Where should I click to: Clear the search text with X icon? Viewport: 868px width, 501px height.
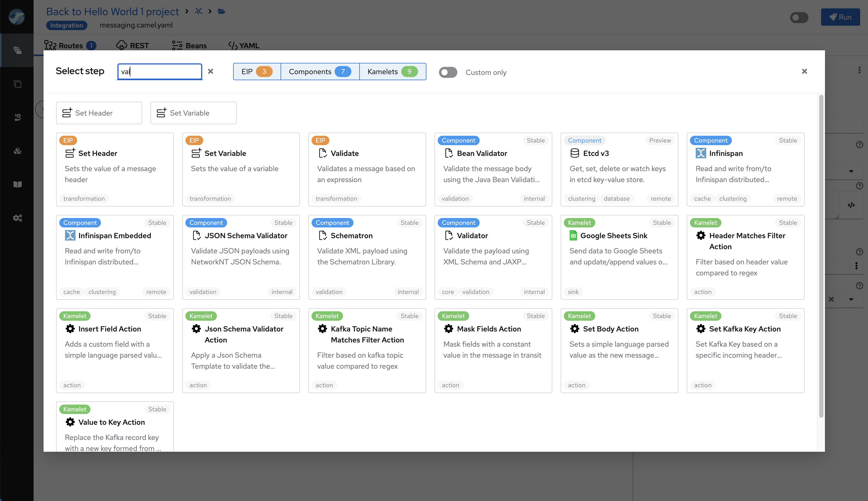210,71
